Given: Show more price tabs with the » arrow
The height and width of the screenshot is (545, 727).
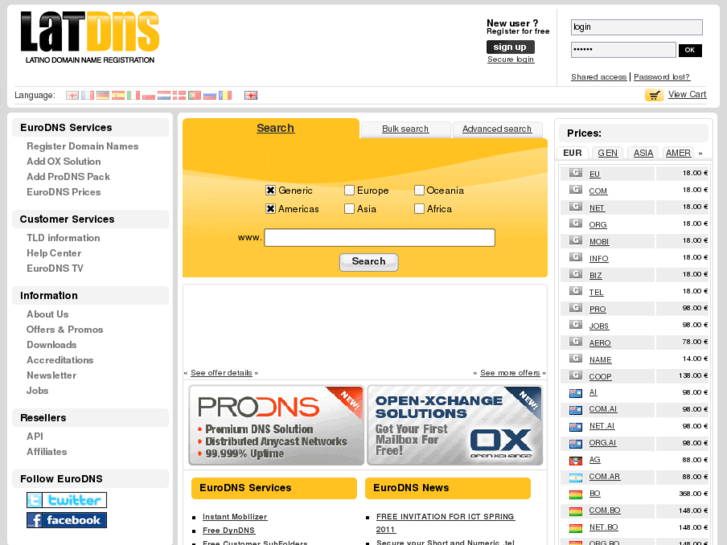Looking at the screenshot, I should click(x=701, y=153).
